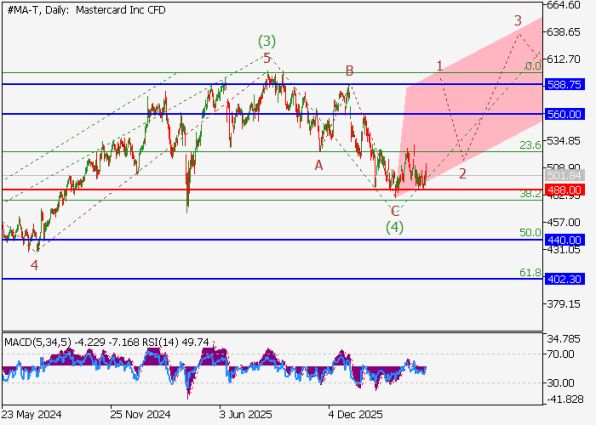Click the 431.05 price axis value
596x425 pixels.
click(564, 249)
